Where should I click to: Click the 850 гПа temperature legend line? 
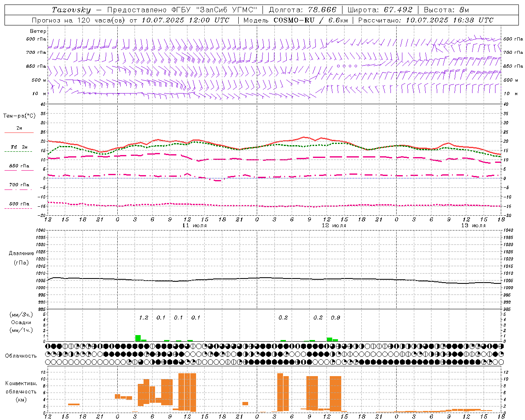[x=19, y=170]
